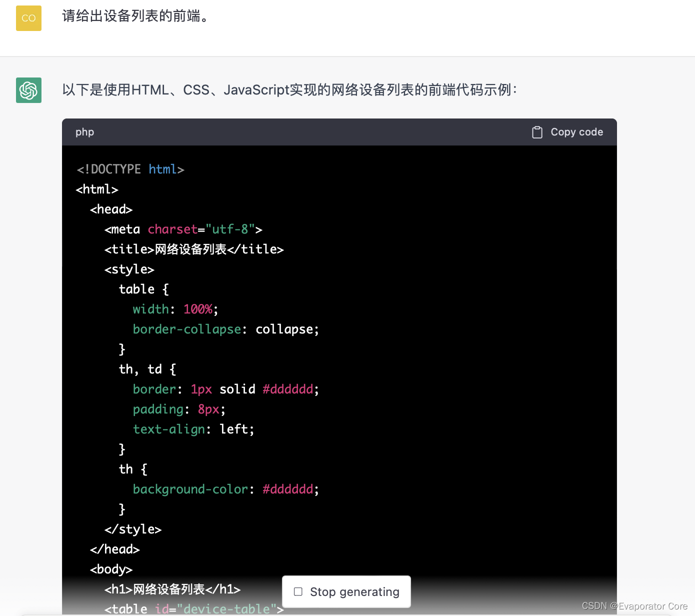Click the background-color: #dddddd; line
The height and width of the screenshot is (616, 695).
click(226, 489)
